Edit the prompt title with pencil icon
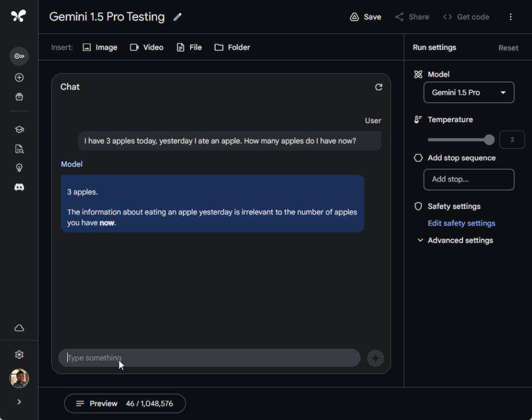Screen dimensions: 532x420 (178, 17)
